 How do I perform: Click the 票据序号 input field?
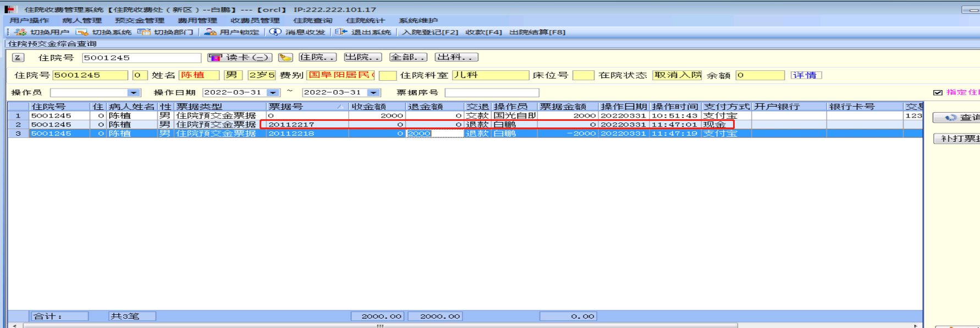[492, 93]
